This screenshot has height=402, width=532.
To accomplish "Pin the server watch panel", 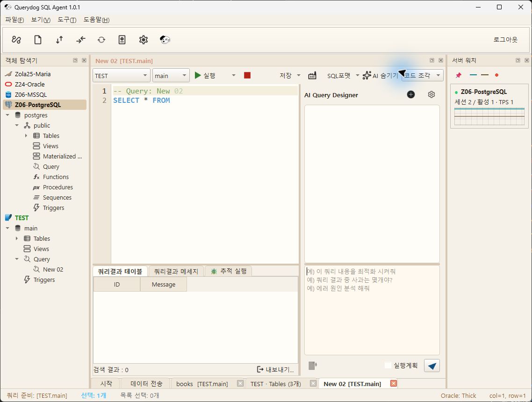I will point(459,75).
